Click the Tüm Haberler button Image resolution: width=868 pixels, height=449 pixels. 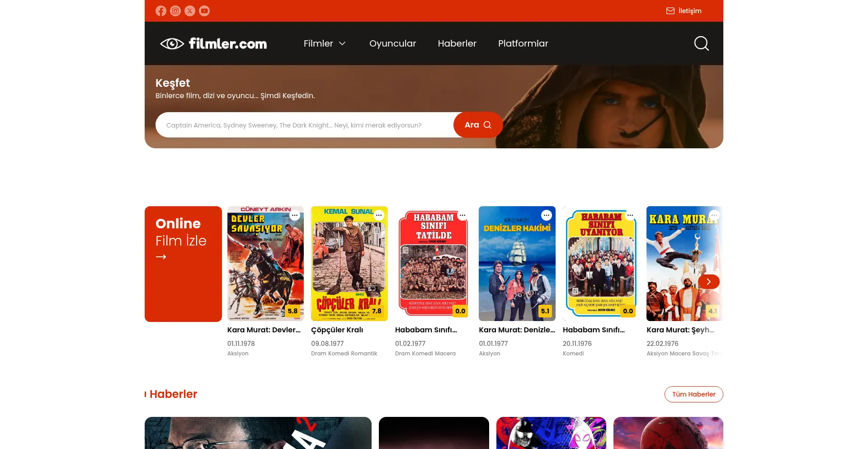click(x=693, y=394)
